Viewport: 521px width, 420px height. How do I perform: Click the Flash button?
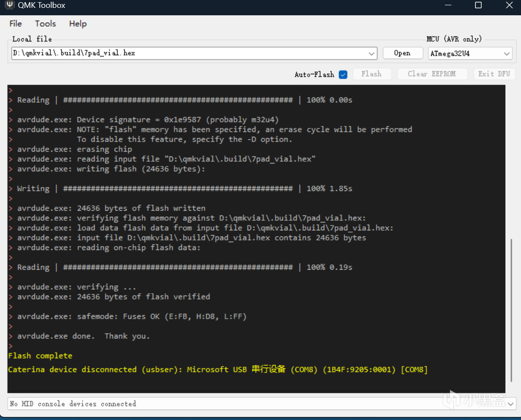tap(371, 74)
